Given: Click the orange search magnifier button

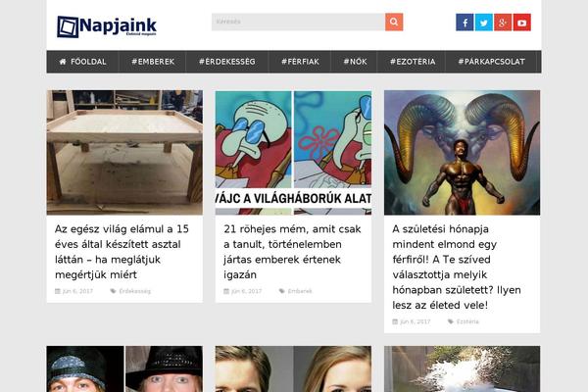Looking at the screenshot, I should (394, 23).
